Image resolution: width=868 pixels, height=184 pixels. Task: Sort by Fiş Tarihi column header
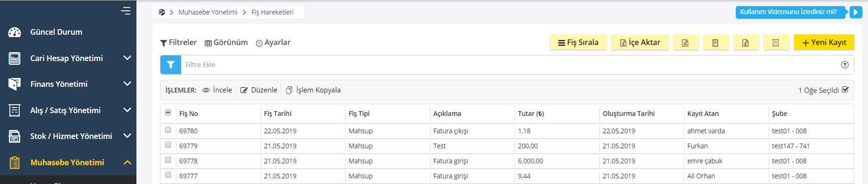pyautogui.click(x=278, y=114)
